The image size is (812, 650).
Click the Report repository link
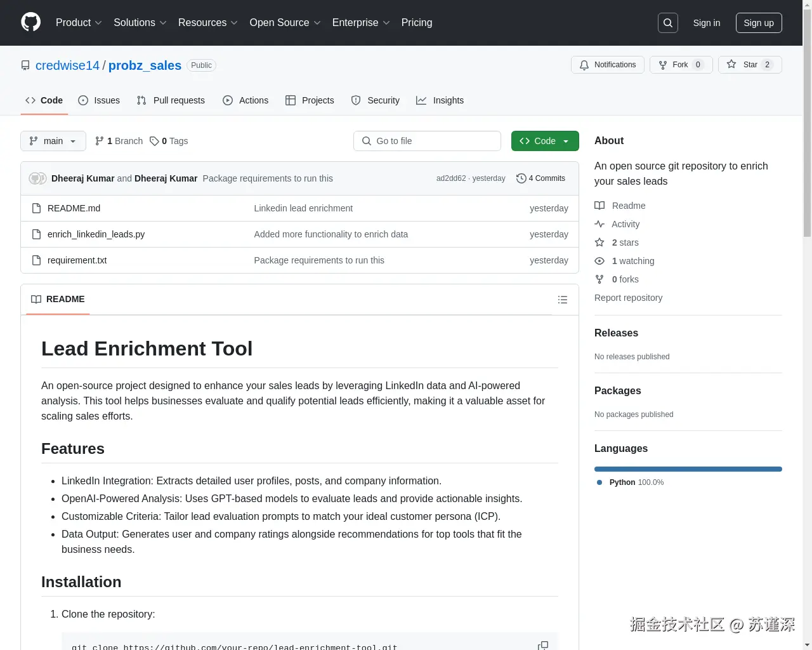point(628,298)
